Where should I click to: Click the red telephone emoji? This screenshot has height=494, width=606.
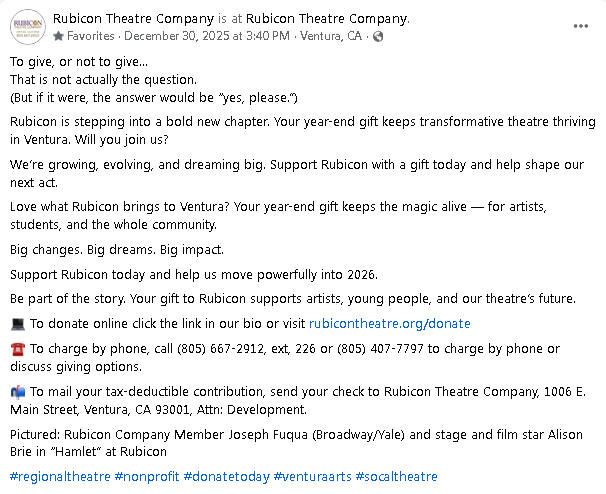point(17,349)
